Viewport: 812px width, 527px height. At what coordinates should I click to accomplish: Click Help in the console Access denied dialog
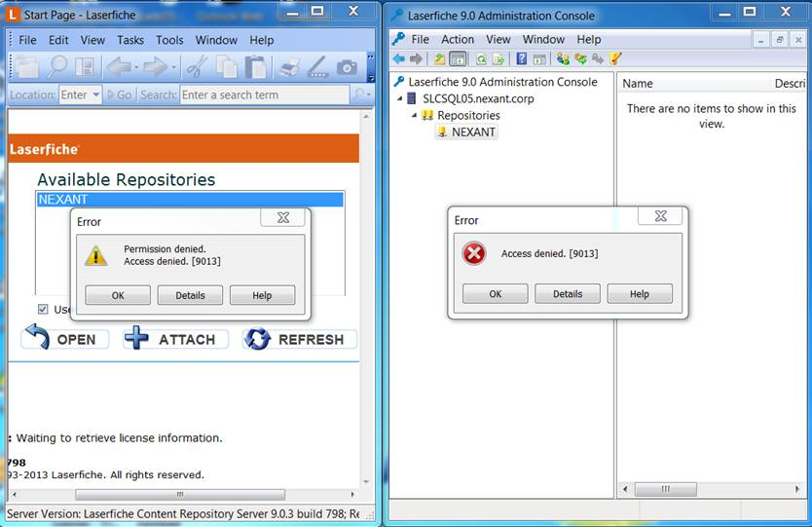pos(640,294)
